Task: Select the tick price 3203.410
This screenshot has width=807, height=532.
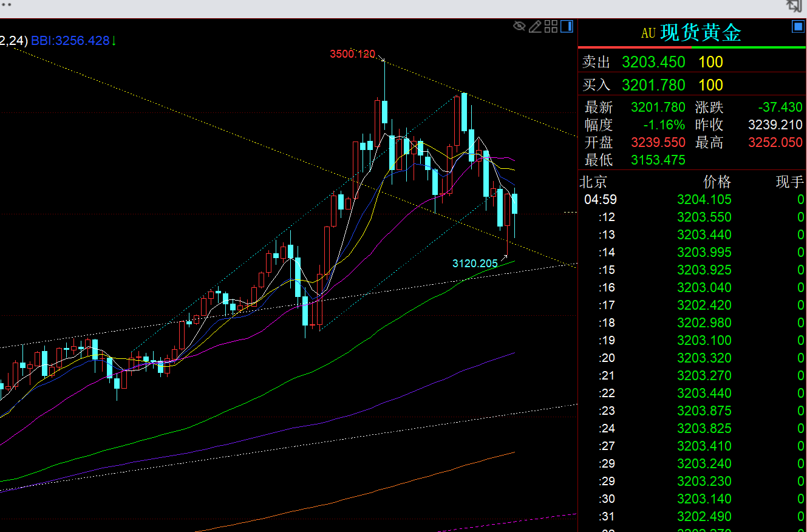Action: click(x=704, y=446)
